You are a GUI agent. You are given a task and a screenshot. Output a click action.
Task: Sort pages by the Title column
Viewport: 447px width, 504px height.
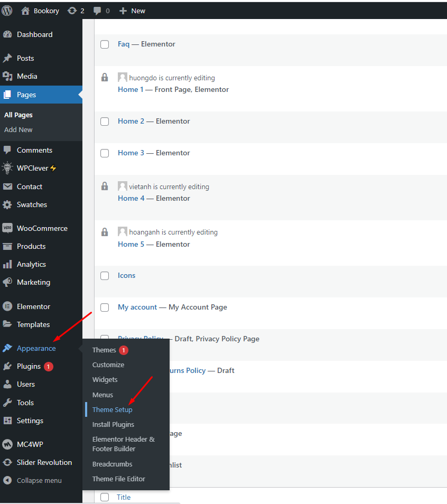point(124,497)
